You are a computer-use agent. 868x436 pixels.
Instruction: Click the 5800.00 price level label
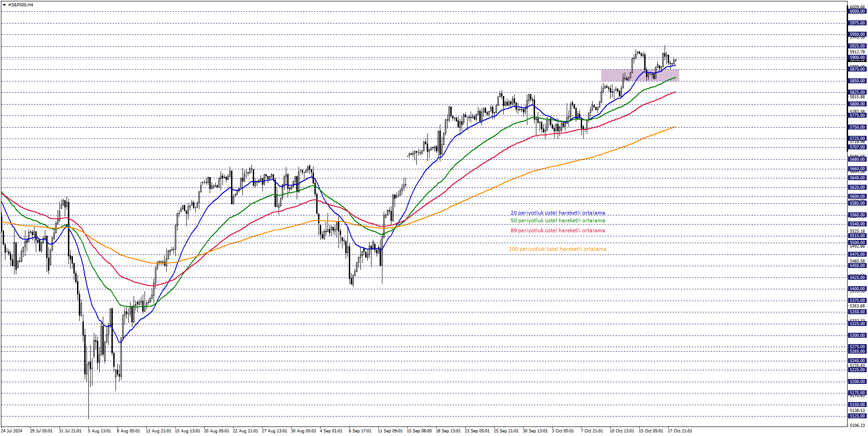(x=857, y=104)
